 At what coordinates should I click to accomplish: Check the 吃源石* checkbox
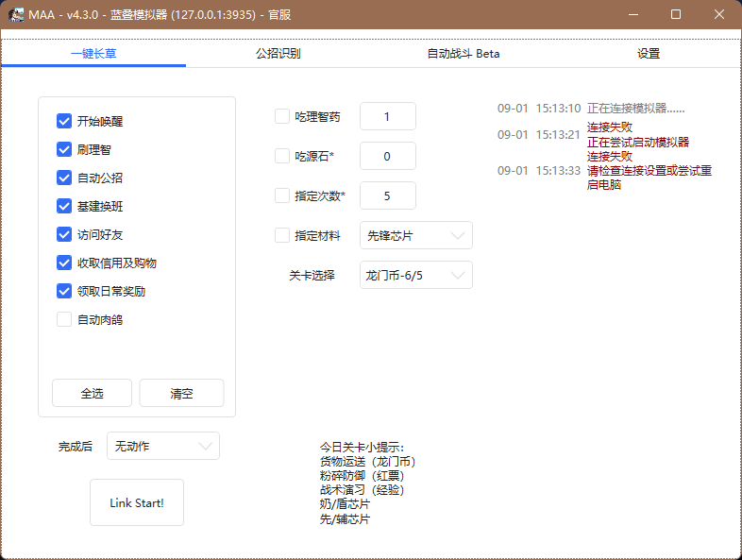click(x=282, y=156)
